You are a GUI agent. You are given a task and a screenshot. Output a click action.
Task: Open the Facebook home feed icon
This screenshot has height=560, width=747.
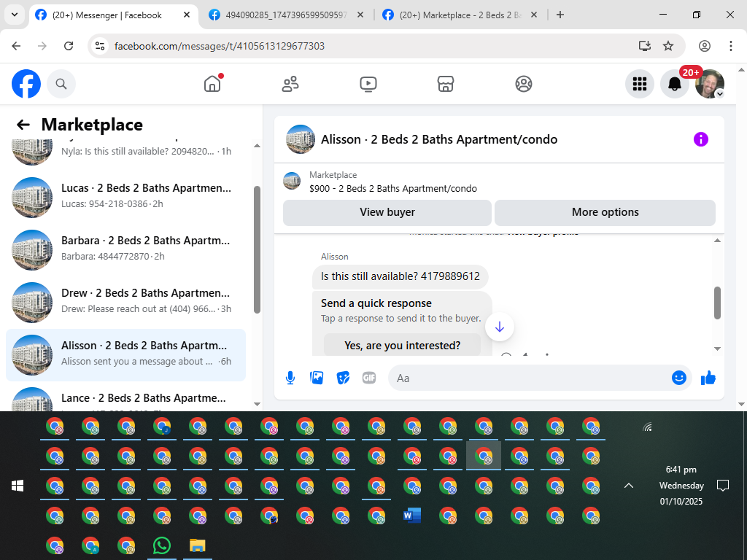[x=212, y=84]
